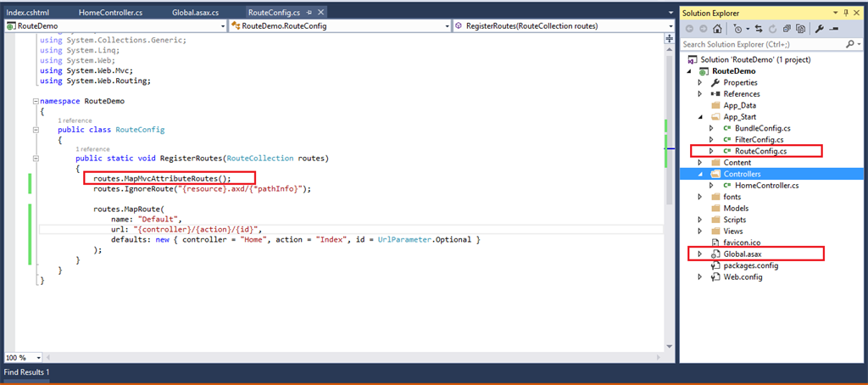Expand the fonts folder

tap(699, 198)
